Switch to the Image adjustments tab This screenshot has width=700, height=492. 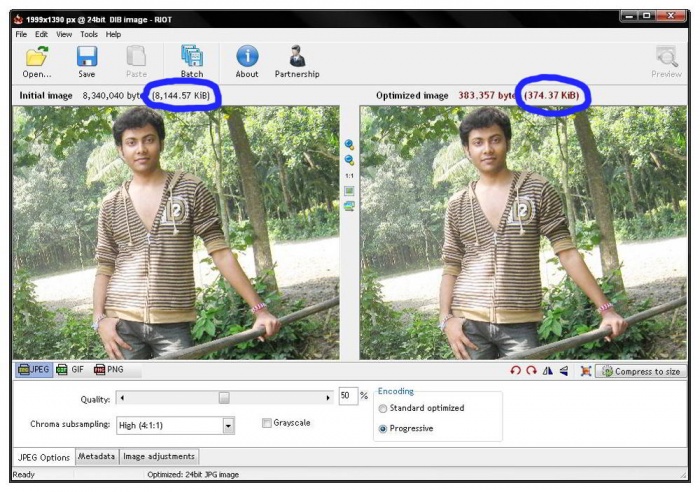click(159, 456)
